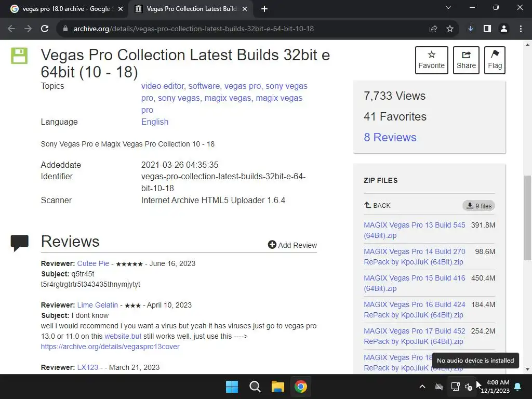Click the network display tray icon
Image resolution: width=532 pixels, height=399 pixels.
(455, 387)
